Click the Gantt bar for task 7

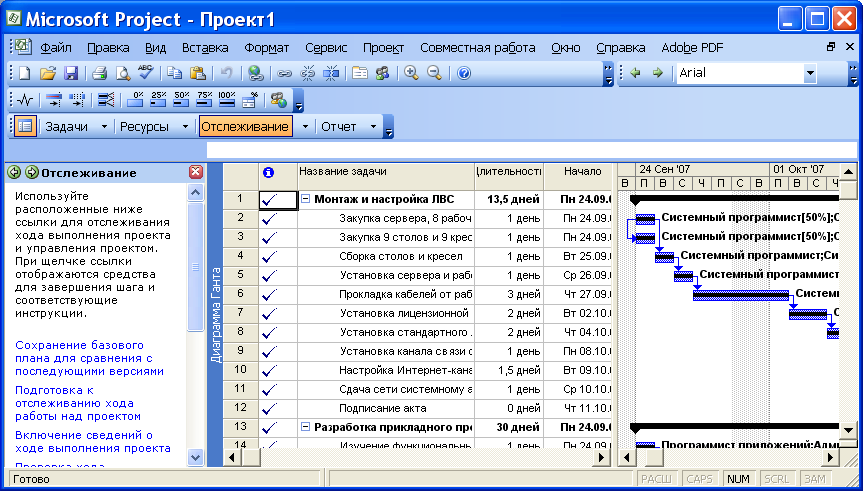point(808,315)
